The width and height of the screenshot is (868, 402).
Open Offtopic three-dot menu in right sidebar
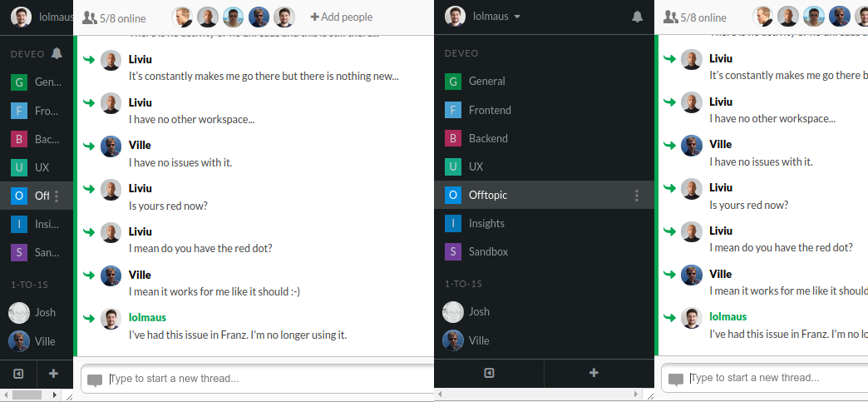point(637,196)
